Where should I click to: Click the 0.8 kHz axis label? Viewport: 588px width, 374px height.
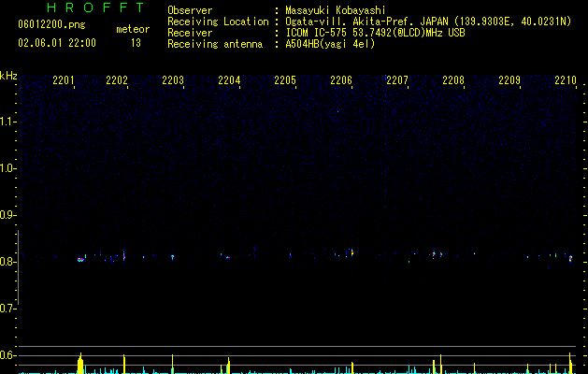(x=7, y=262)
